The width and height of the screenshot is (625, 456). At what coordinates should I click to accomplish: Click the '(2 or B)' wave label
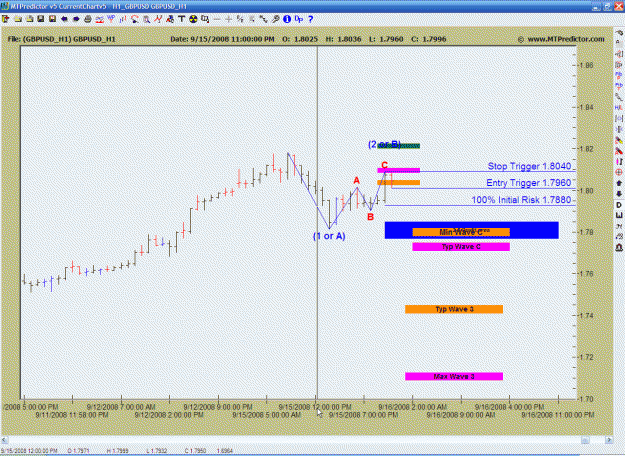click(384, 144)
